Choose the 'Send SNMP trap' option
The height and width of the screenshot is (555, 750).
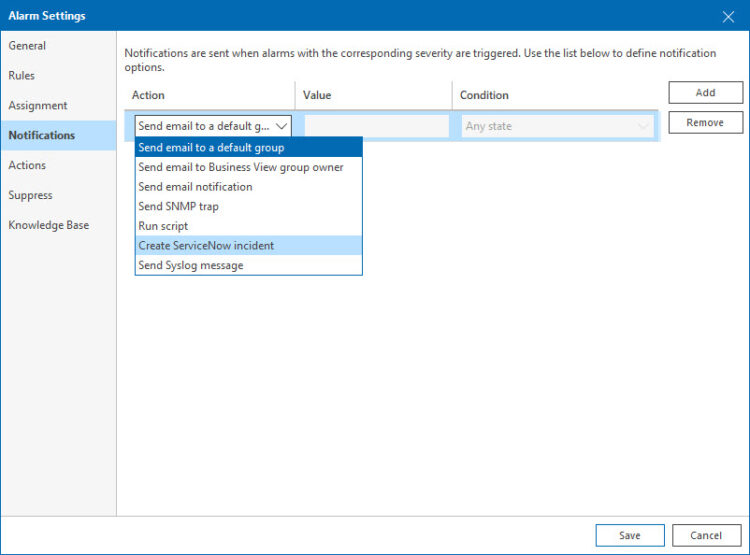[x=178, y=207]
